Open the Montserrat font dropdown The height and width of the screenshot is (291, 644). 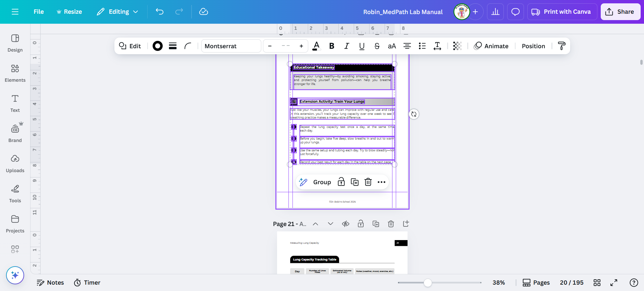231,46
